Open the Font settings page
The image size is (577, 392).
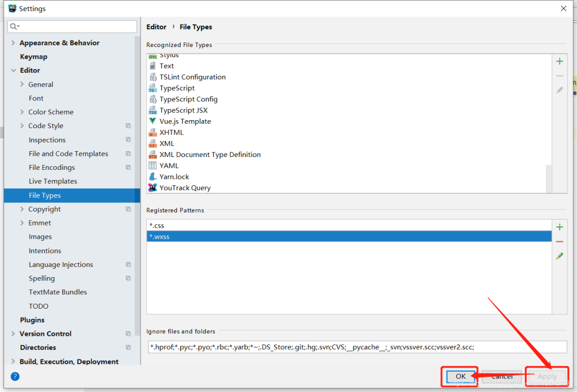click(x=36, y=98)
